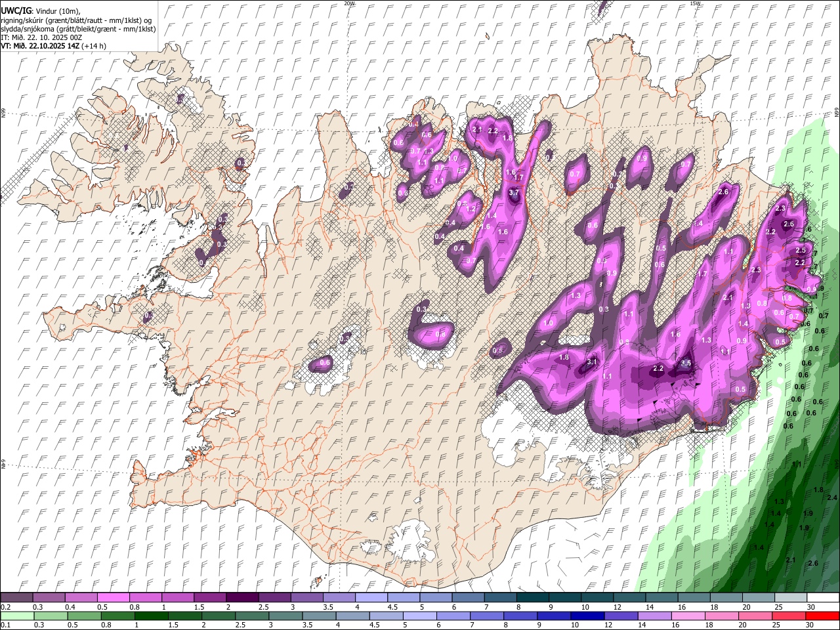Screen dimensions: 840x630
Task: Click the 20 label under the top legend row
Action: click(x=746, y=607)
